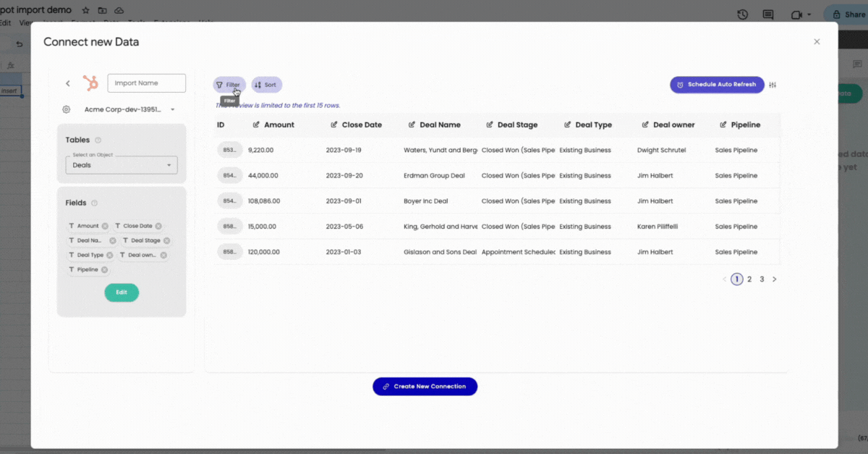Image resolution: width=868 pixels, height=454 pixels.
Task: Click Schedule Auto Refresh button
Action: pos(717,85)
